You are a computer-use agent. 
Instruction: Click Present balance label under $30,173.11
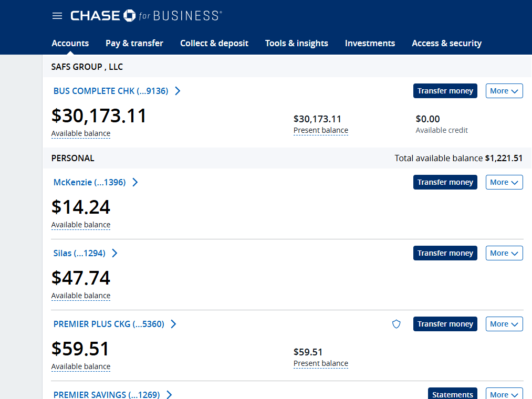[321, 130]
